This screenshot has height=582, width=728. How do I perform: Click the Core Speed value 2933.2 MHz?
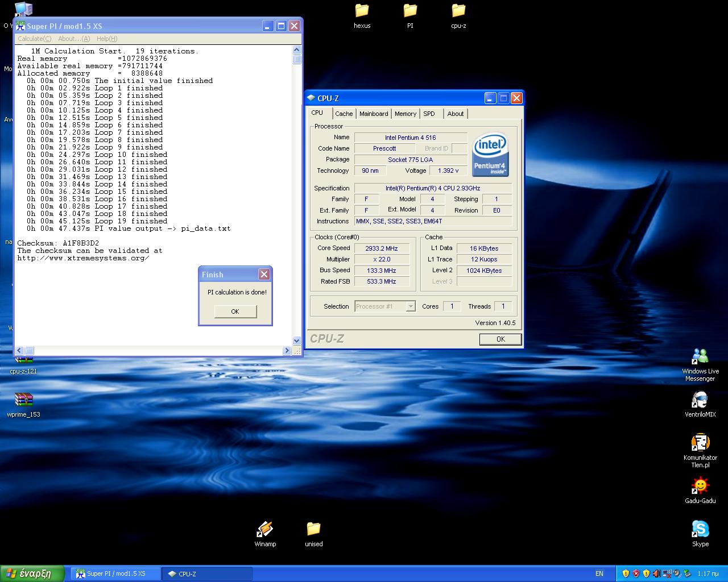pos(382,248)
